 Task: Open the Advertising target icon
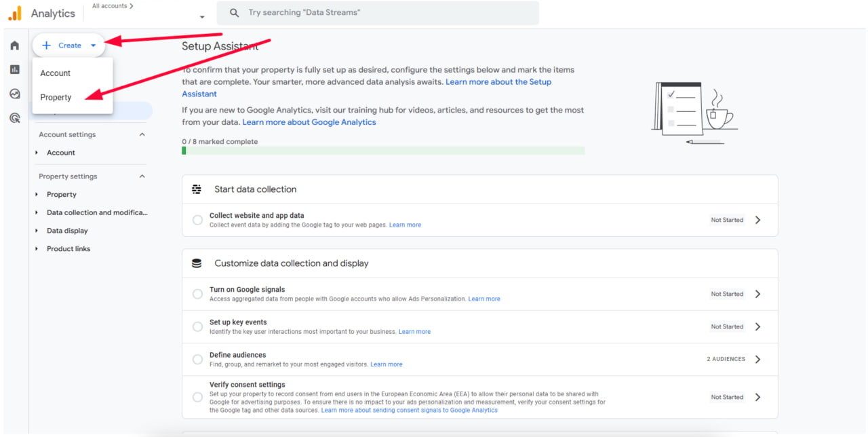14,118
